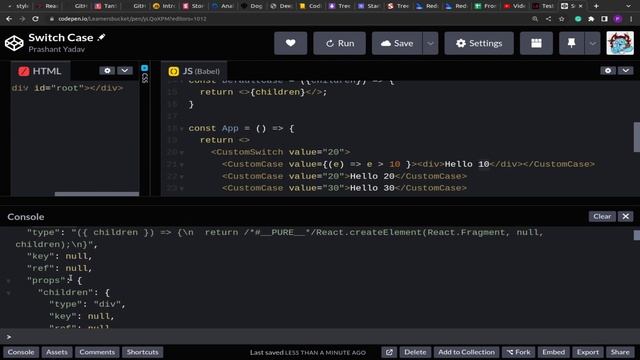The height and width of the screenshot is (360, 640).
Task: Fold the const App code block
Action: pos(181,129)
